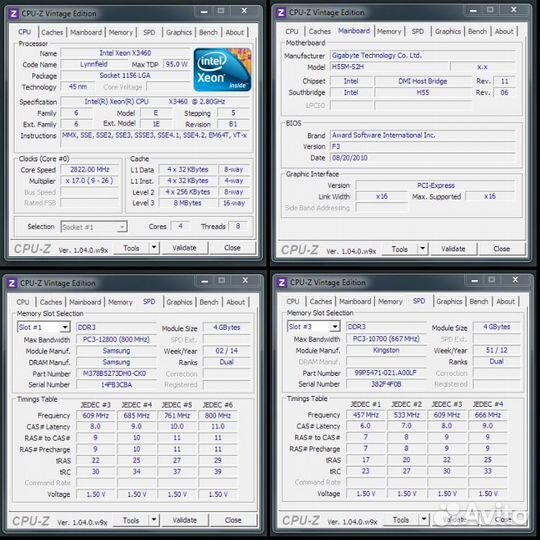This screenshot has width=540, height=540.
Task: Click the Close button in the Xeon CPU window
Action: point(232,248)
